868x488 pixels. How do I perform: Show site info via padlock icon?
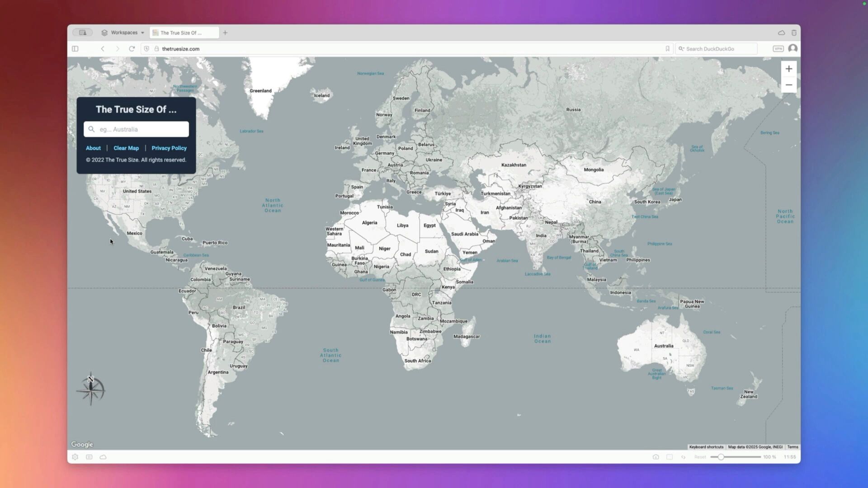(157, 49)
